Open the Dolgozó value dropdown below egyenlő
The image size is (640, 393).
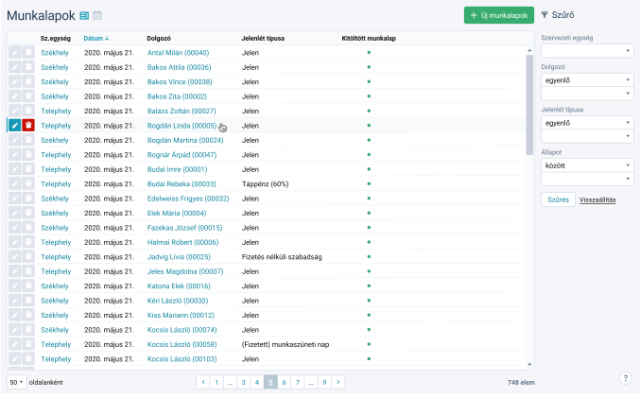pos(587,94)
